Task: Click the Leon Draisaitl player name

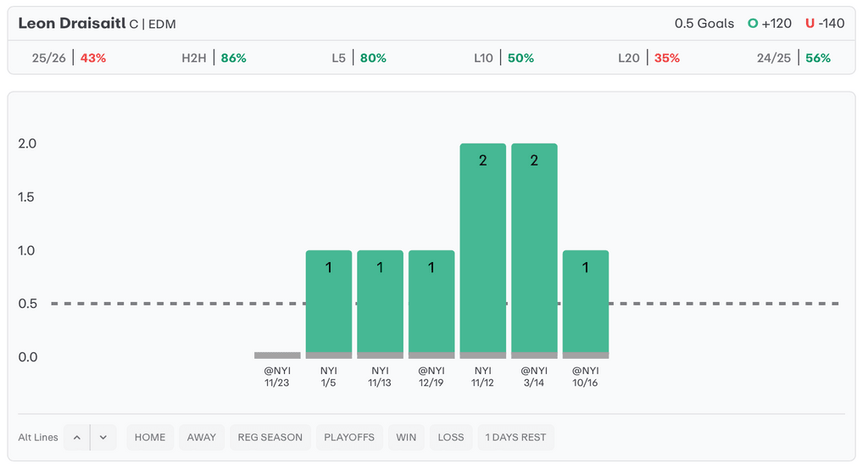Action: (x=72, y=24)
